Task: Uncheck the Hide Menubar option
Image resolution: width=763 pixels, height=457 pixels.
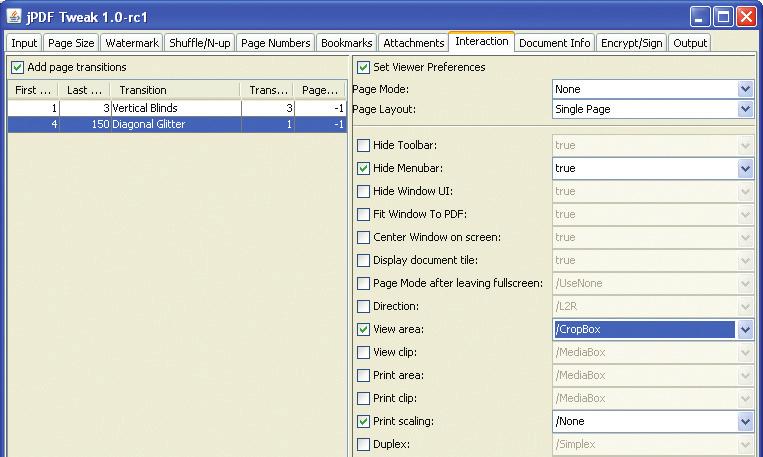Action: [363, 168]
